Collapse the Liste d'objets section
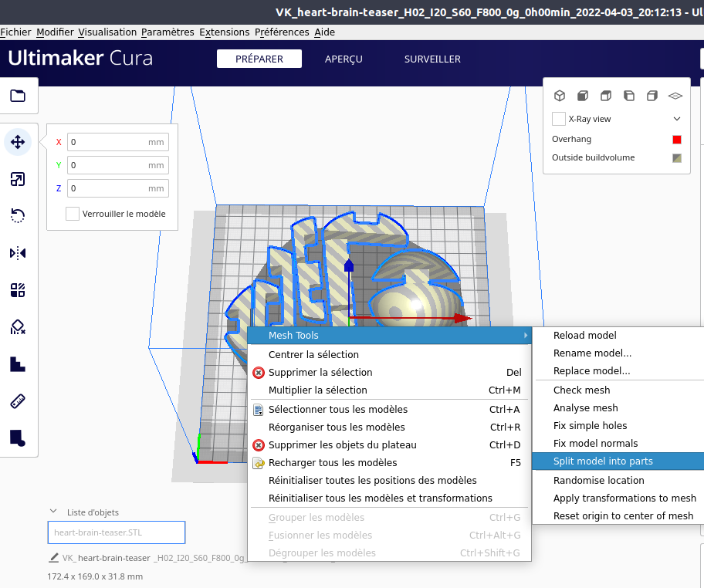 tap(53, 512)
